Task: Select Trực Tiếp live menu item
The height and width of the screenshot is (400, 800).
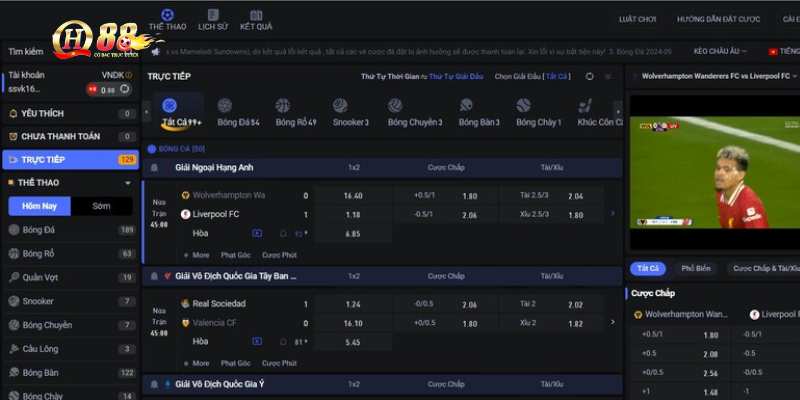Action: pyautogui.click(x=70, y=160)
